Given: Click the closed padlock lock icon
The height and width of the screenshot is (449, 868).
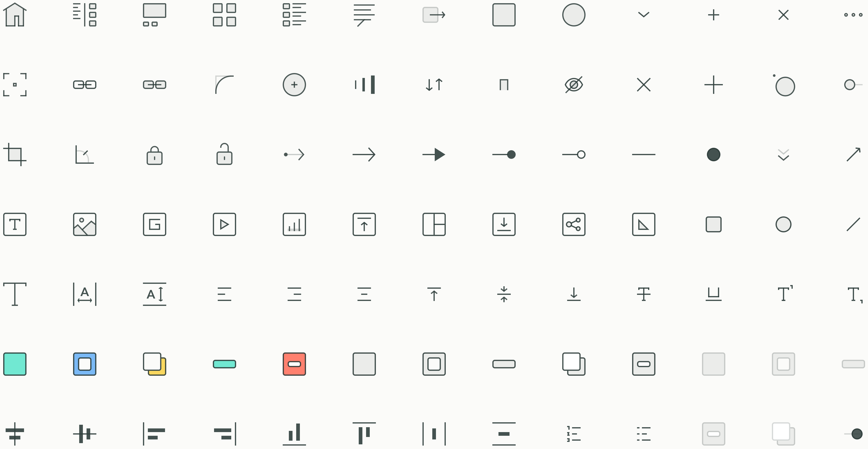Looking at the screenshot, I should point(155,155).
